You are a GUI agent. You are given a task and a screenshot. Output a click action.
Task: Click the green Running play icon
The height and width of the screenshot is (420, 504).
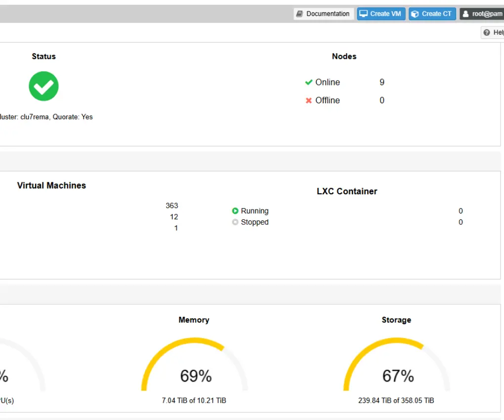pos(235,211)
